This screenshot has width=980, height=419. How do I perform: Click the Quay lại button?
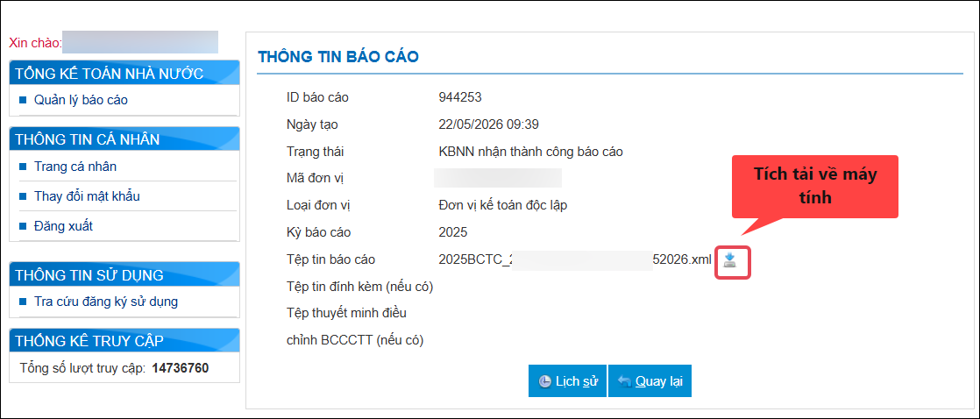(x=650, y=380)
